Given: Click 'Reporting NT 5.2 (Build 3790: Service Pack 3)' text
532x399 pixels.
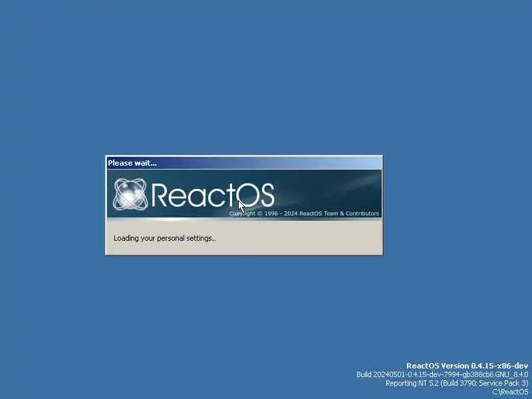Looking at the screenshot, I should click(x=457, y=383).
